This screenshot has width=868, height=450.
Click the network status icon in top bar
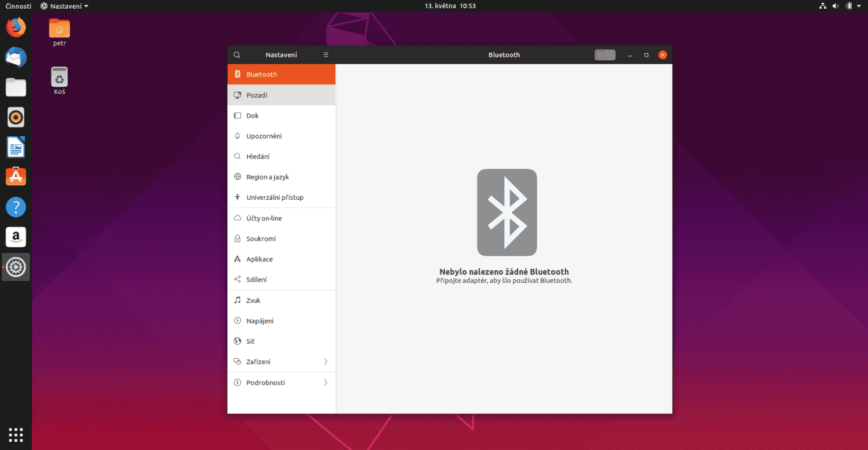point(822,6)
